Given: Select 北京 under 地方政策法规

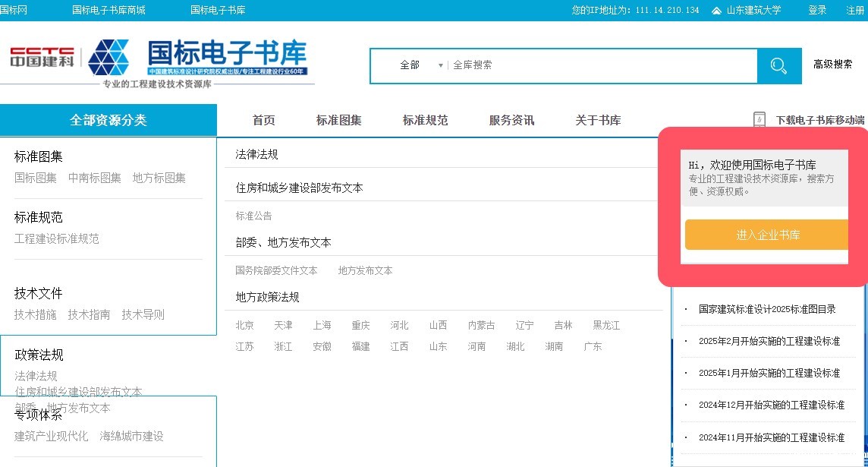Looking at the screenshot, I should (244, 325).
